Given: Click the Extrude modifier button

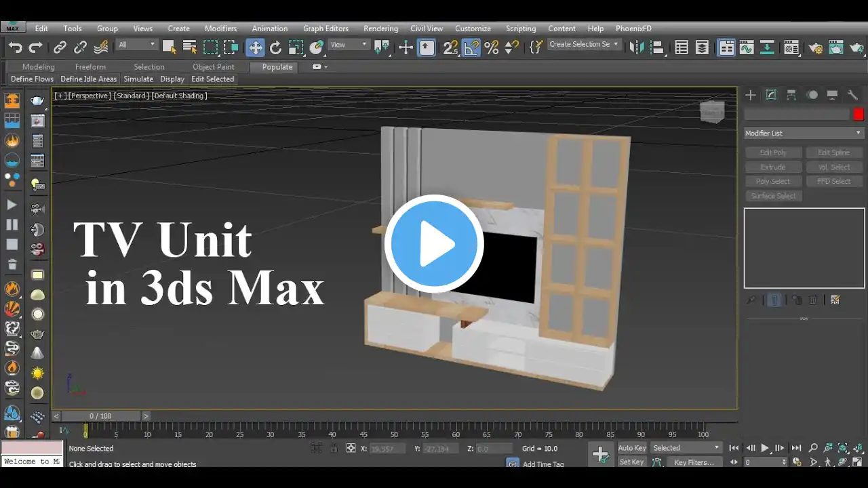Looking at the screenshot, I should tap(773, 167).
